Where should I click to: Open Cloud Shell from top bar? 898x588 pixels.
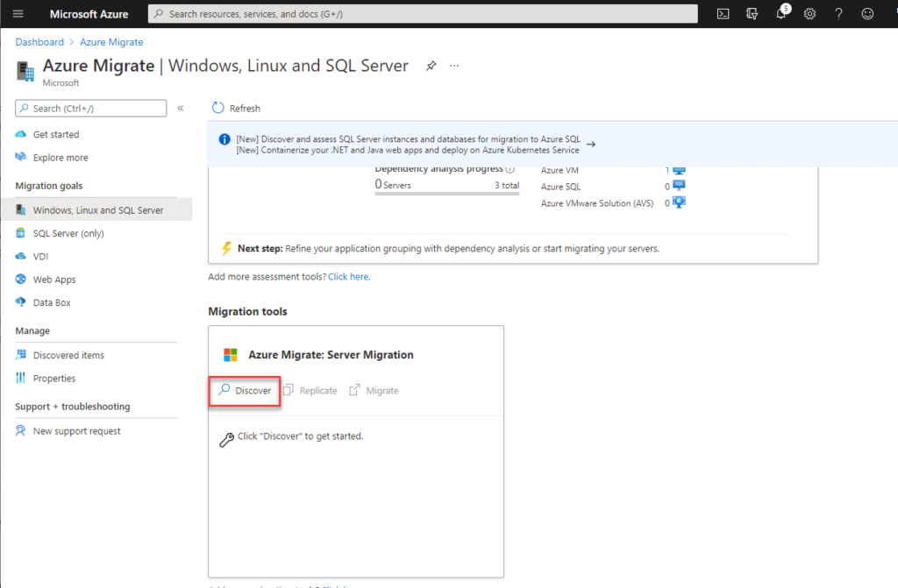click(723, 14)
